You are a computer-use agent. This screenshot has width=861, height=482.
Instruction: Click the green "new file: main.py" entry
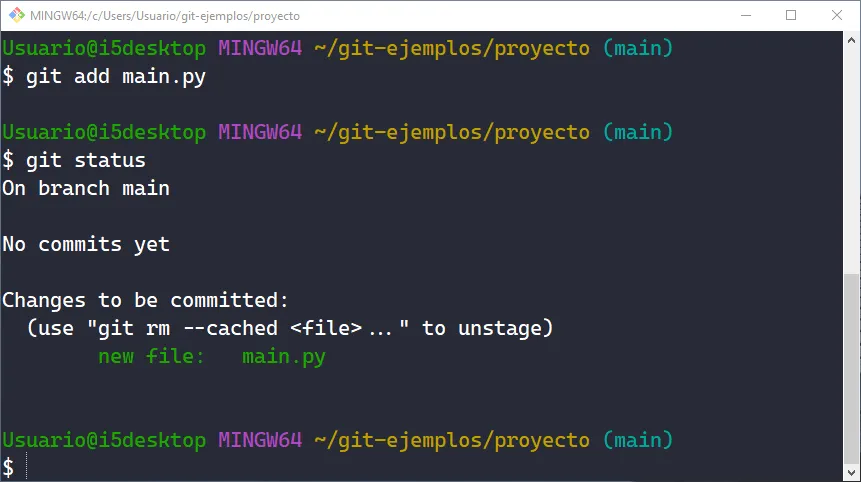coord(212,356)
